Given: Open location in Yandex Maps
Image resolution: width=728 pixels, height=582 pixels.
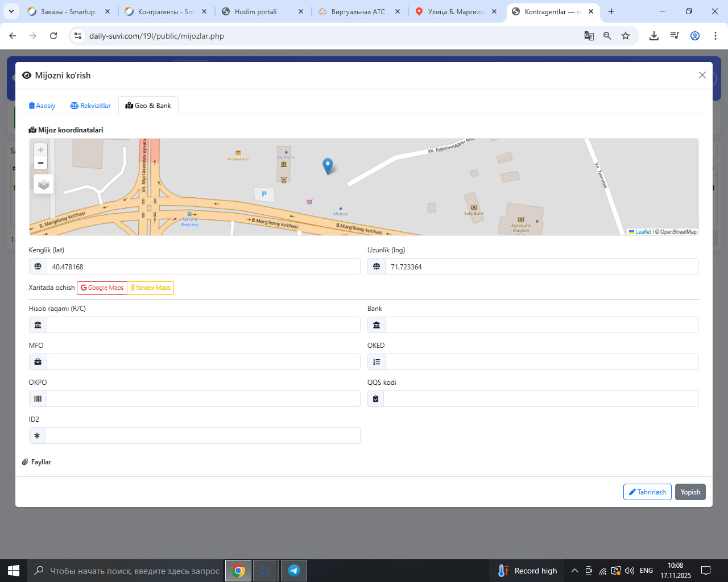Looking at the screenshot, I should coord(150,288).
